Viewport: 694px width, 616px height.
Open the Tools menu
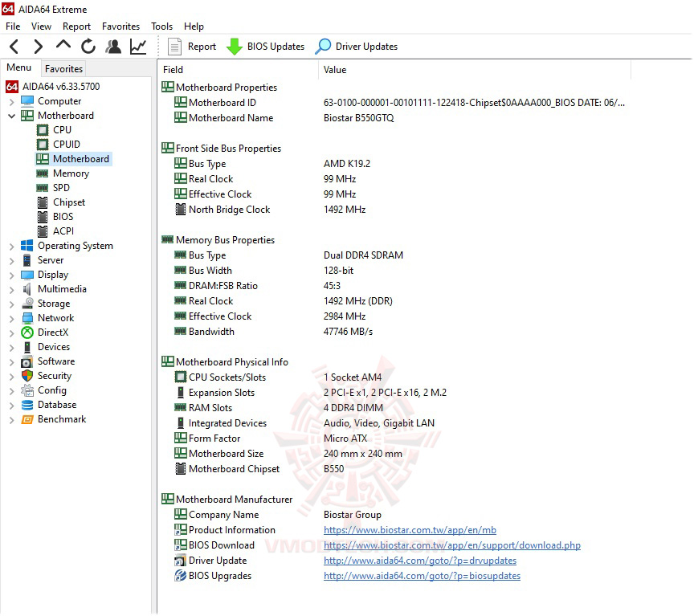pos(162,27)
